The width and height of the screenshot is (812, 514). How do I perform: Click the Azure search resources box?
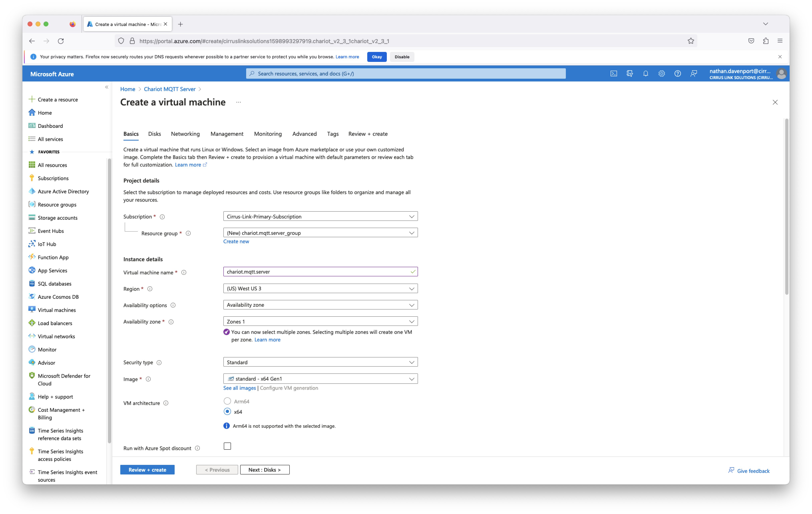point(406,73)
